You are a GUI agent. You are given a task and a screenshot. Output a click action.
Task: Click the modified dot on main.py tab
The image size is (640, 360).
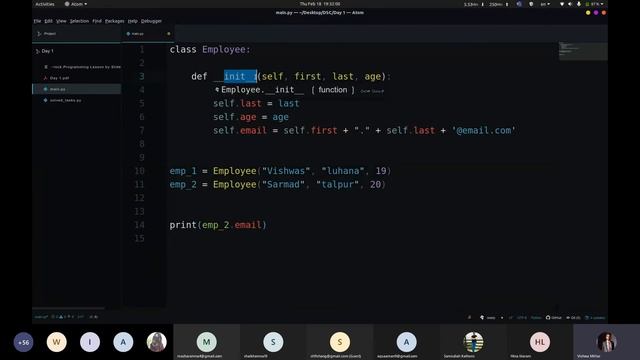[x=169, y=34]
